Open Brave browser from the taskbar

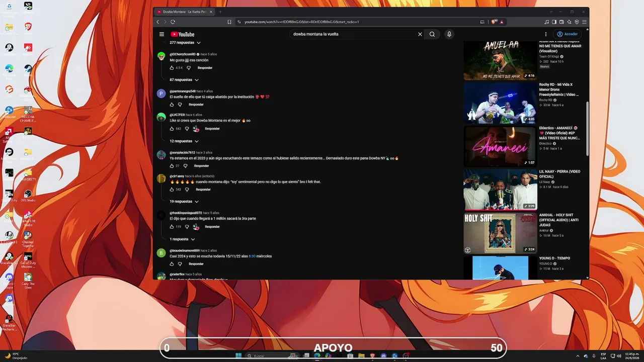(x=372, y=356)
